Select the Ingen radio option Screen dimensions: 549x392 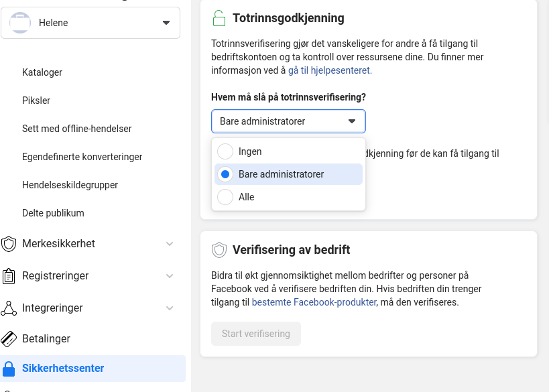[225, 151]
